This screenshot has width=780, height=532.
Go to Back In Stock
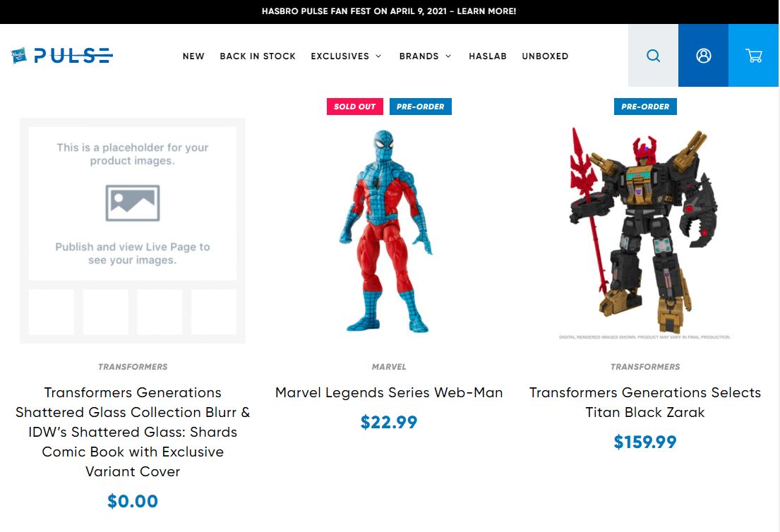coord(258,56)
